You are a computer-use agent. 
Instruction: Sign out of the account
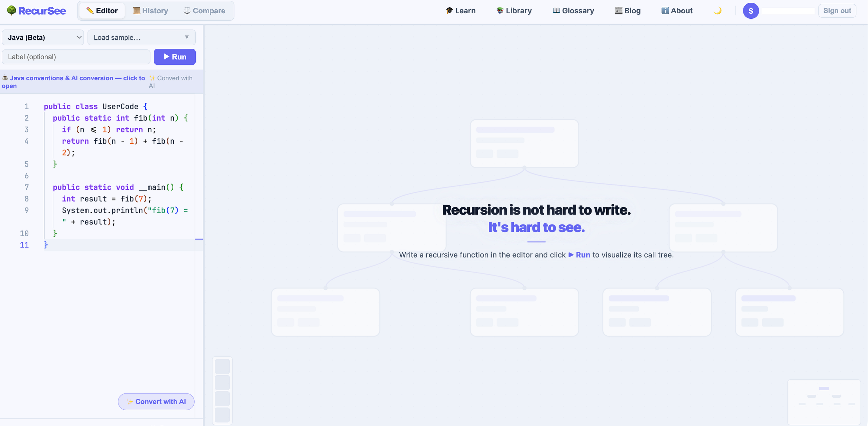click(x=837, y=11)
